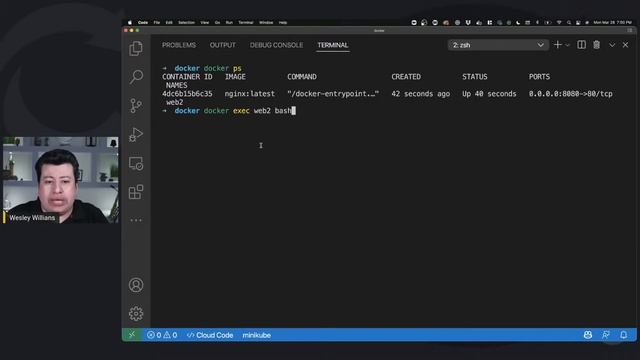Open the Run and Debug view
Image resolution: width=640 pixels, height=360 pixels.
pos(136,134)
